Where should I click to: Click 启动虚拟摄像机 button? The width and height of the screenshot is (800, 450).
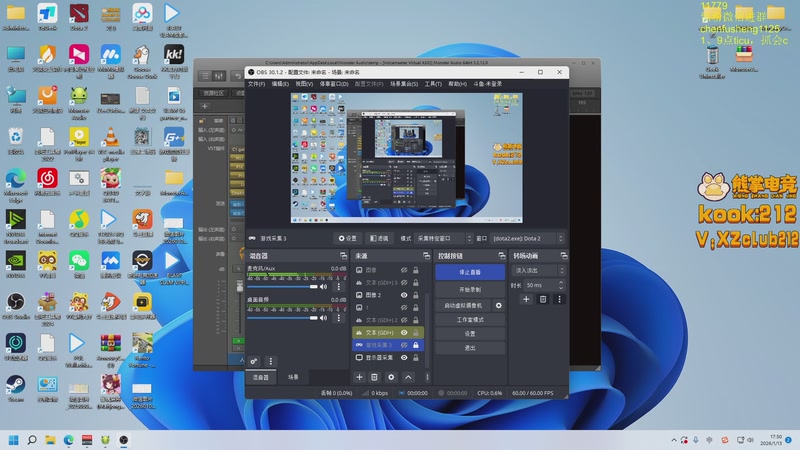pyautogui.click(x=463, y=305)
